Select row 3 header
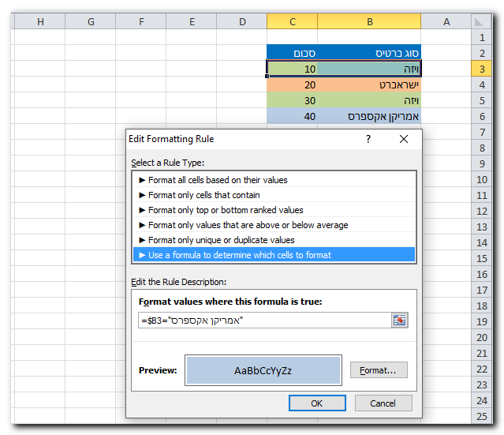 [x=481, y=69]
